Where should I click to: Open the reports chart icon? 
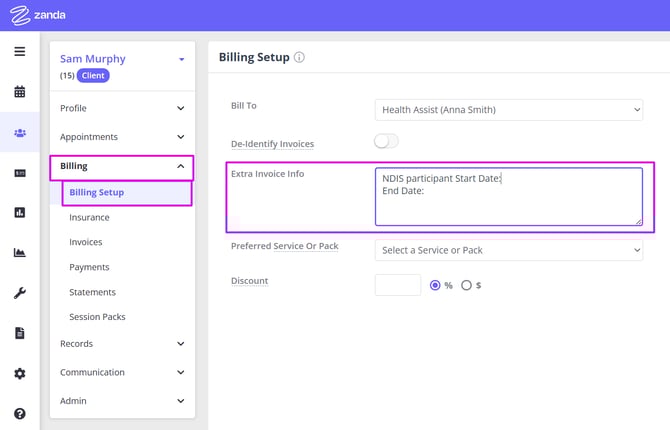pyautogui.click(x=19, y=212)
